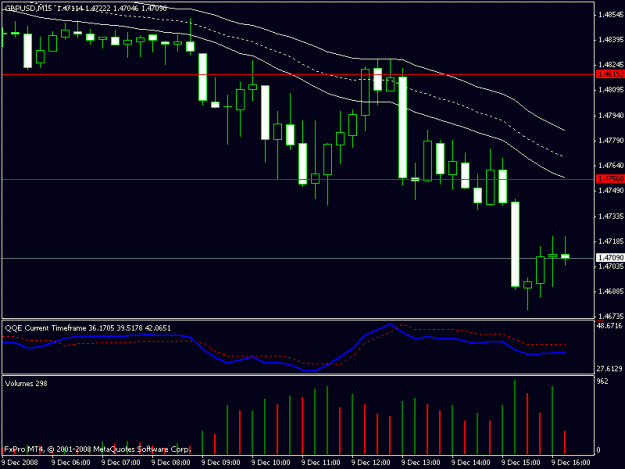Screen dimensions: 625x469
Task: Click the 1.47490 price axis label
Action: pos(611,191)
